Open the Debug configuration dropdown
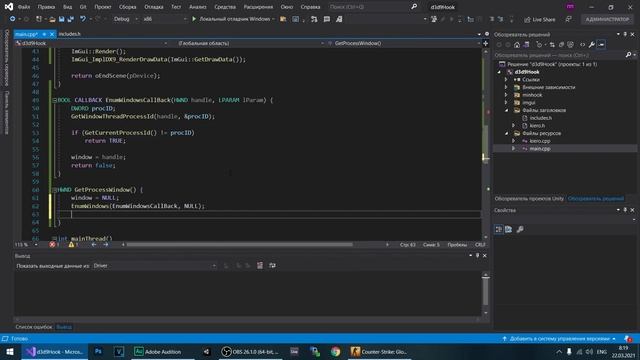640x360 pixels. tap(125, 19)
